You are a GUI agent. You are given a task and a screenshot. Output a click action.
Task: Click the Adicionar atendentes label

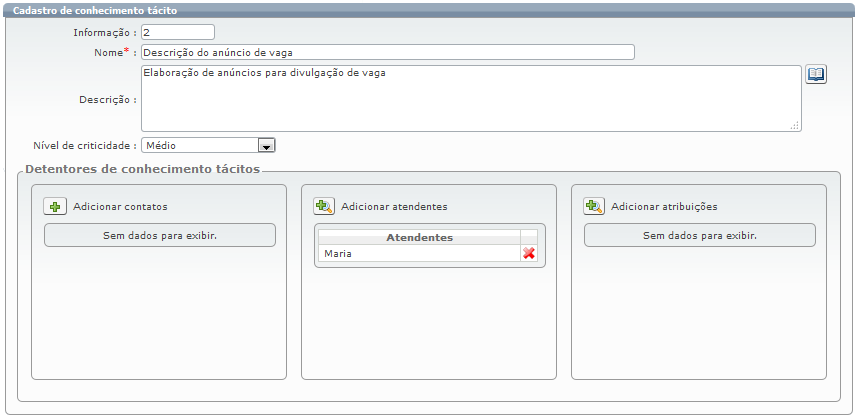click(x=394, y=207)
